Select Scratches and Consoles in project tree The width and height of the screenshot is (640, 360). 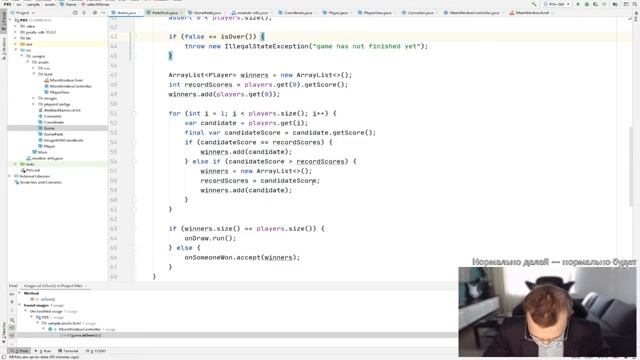pyautogui.click(x=38, y=182)
